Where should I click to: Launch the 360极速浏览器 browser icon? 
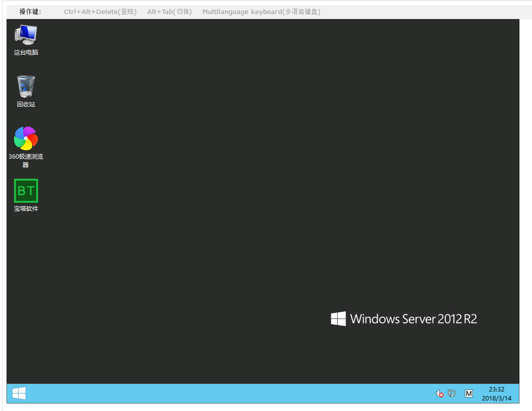click(x=26, y=138)
